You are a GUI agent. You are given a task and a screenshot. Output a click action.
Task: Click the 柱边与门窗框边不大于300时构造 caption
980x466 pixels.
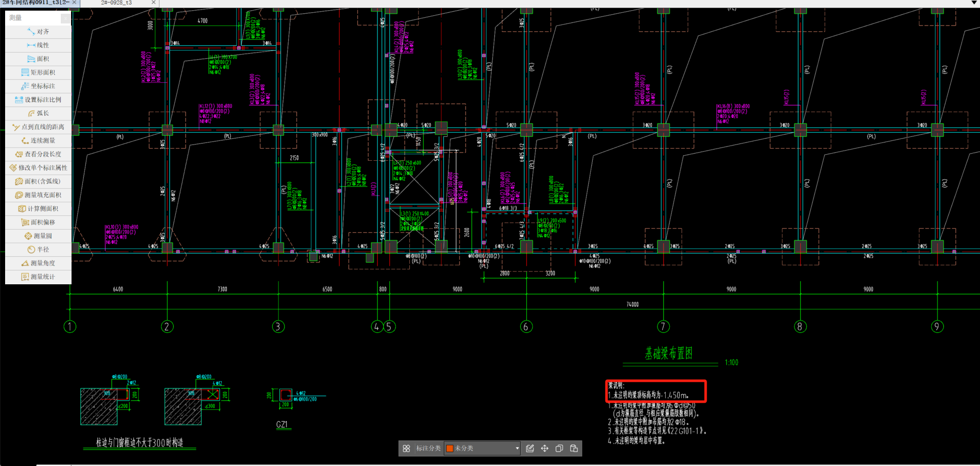click(139, 443)
